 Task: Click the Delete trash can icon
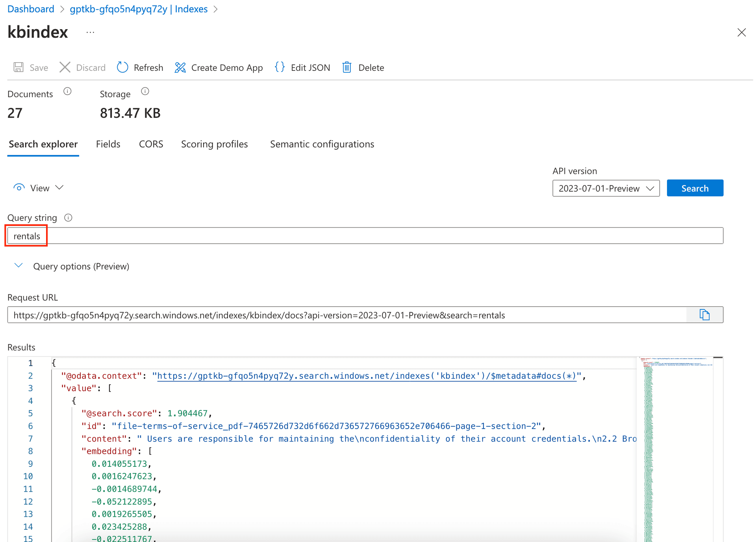pos(347,67)
